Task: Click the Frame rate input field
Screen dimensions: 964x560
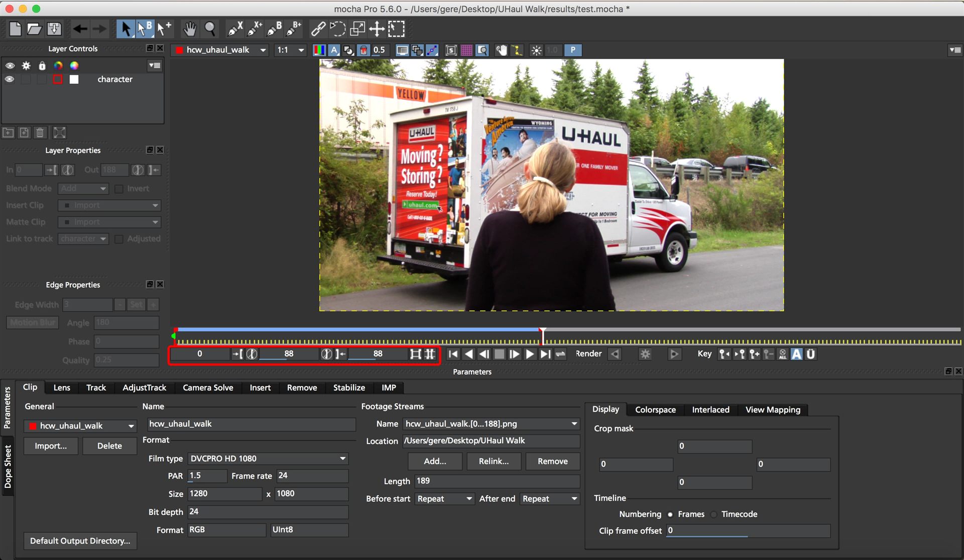Action: pyautogui.click(x=312, y=476)
